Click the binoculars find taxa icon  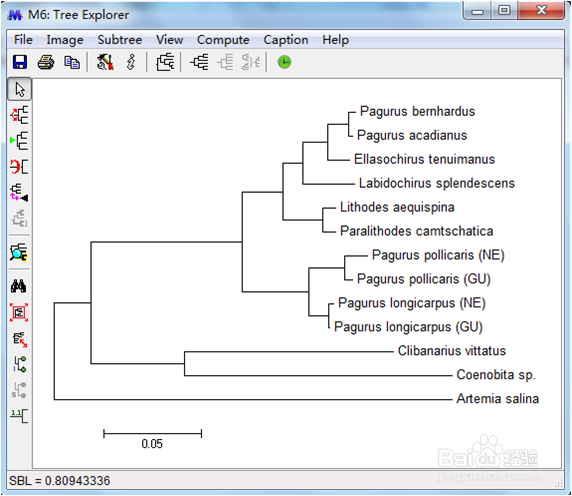19,286
